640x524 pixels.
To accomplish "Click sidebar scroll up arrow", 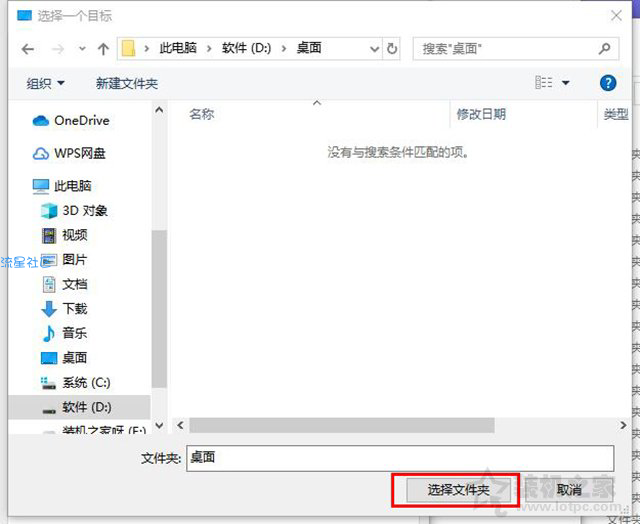I will pyautogui.click(x=160, y=110).
